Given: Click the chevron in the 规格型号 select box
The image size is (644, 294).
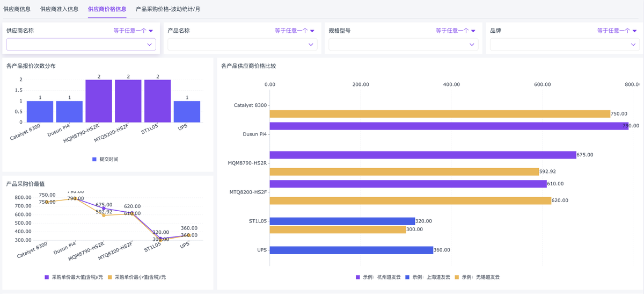Looking at the screenshot, I should pyautogui.click(x=472, y=45).
